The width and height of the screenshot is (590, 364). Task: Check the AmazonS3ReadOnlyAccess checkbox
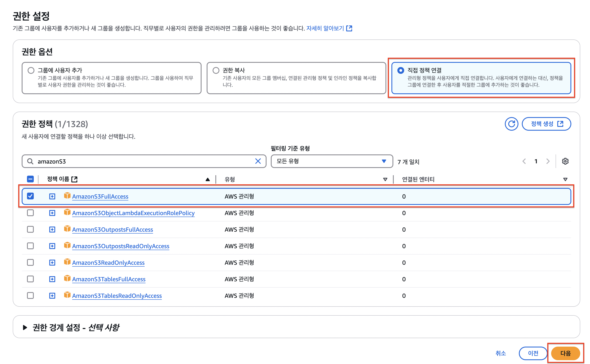(30, 262)
